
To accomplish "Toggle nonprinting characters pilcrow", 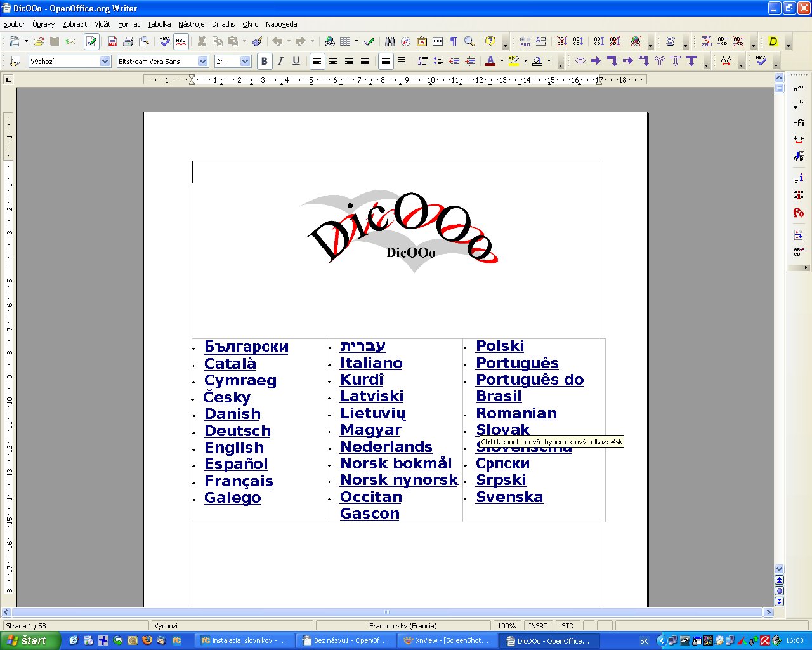I will 454,41.
